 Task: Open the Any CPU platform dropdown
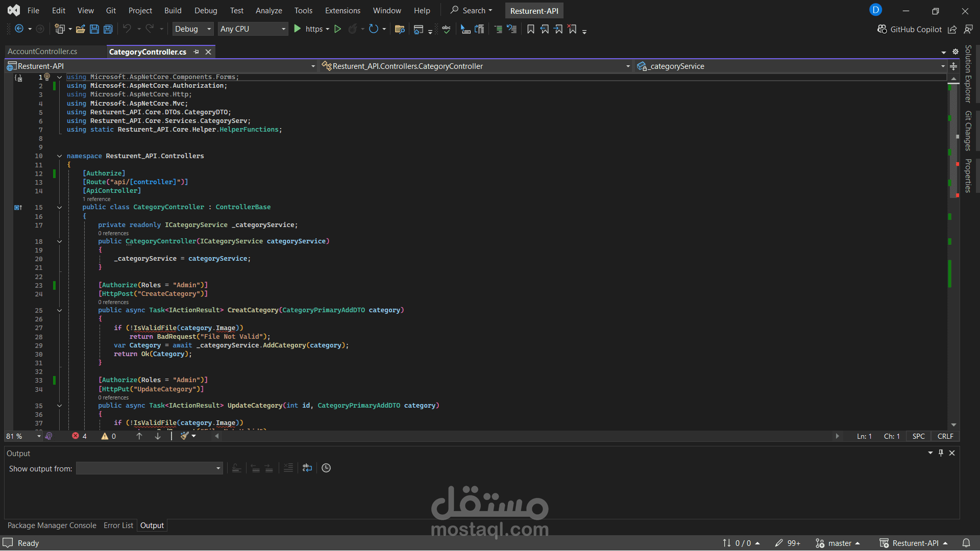(x=253, y=29)
